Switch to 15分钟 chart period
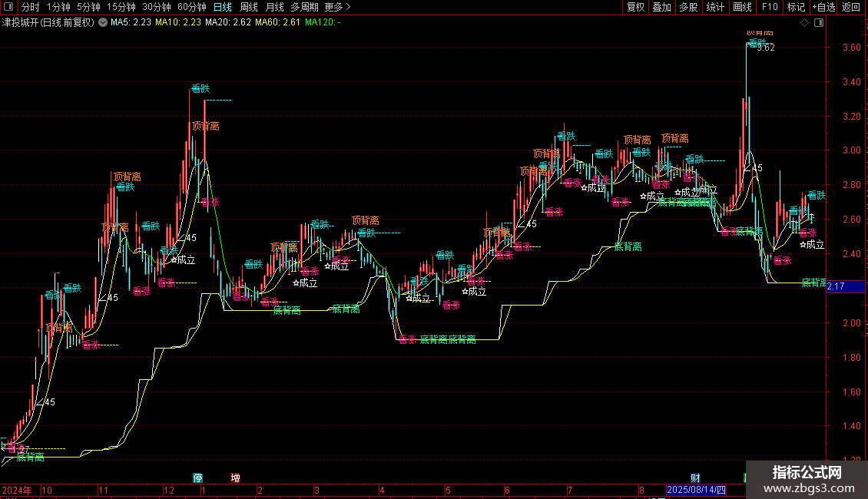 tap(121, 7)
